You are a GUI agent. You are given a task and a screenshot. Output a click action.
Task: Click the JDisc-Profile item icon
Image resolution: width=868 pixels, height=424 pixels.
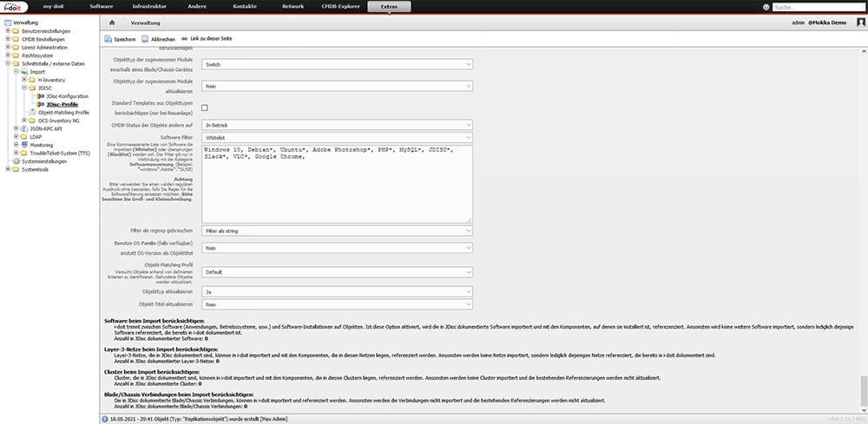(41, 104)
